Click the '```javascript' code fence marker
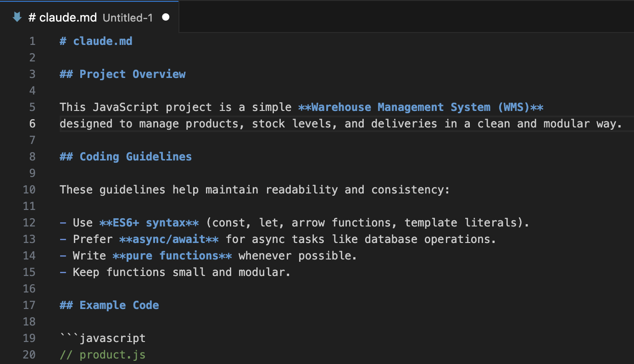634x364 pixels. (102, 338)
